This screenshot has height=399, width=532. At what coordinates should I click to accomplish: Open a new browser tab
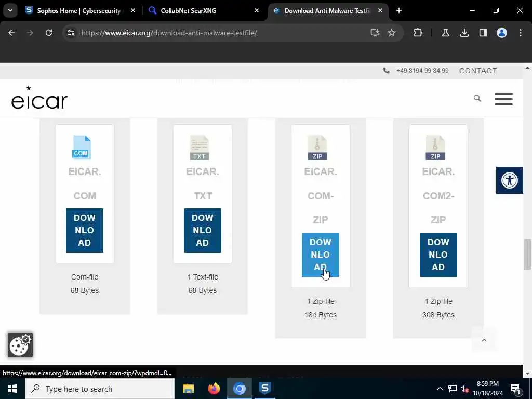[x=399, y=11]
